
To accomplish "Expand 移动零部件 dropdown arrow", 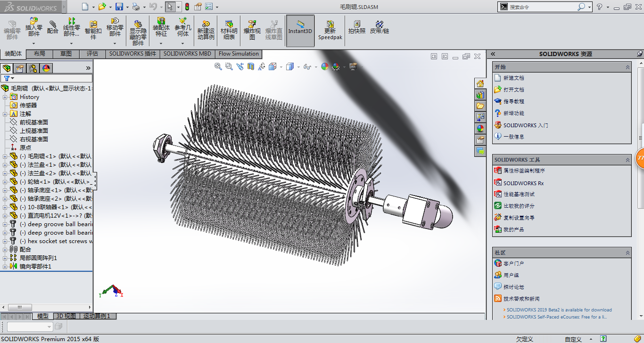I will pos(115,43).
